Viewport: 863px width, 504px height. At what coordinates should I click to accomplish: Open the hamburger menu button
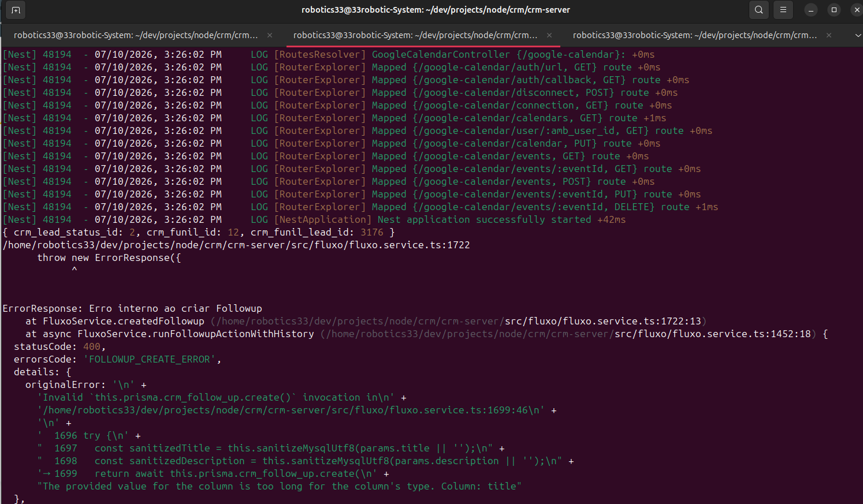click(783, 10)
